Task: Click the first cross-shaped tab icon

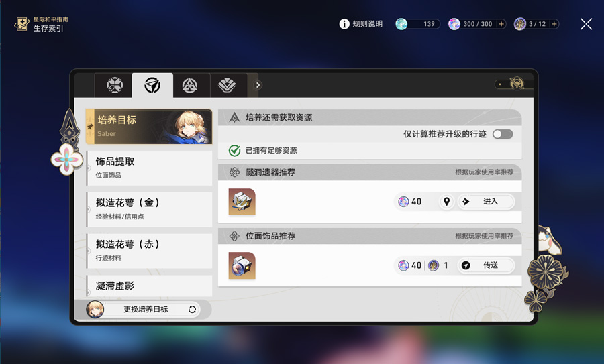Action: coord(115,85)
